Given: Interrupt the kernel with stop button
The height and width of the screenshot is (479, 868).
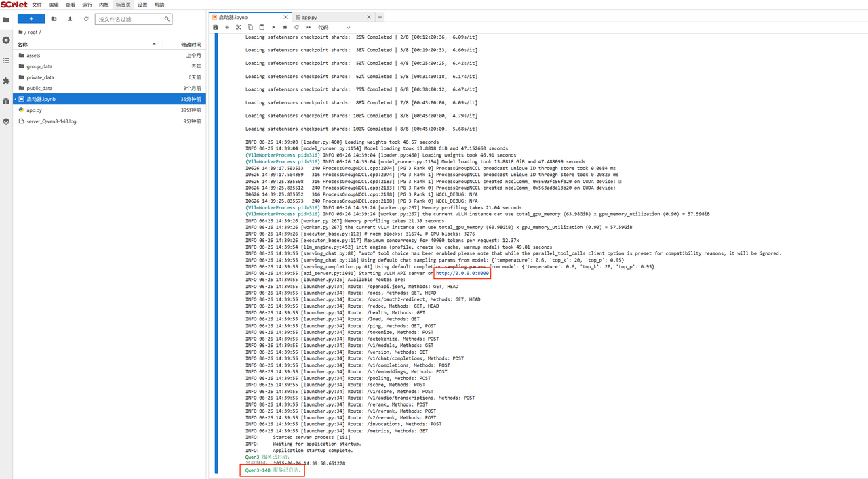Looking at the screenshot, I should coord(285,28).
